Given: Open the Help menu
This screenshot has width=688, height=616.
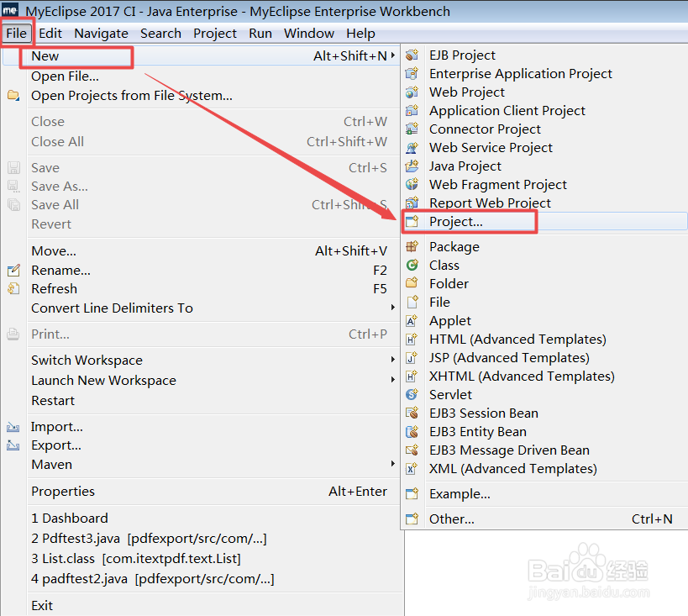Looking at the screenshot, I should tap(360, 34).
